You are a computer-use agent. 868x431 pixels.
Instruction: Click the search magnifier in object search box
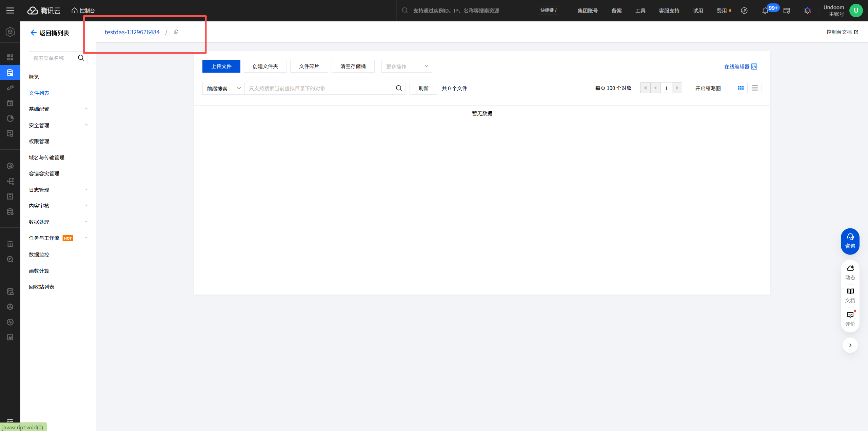pyautogui.click(x=399, y=88)
